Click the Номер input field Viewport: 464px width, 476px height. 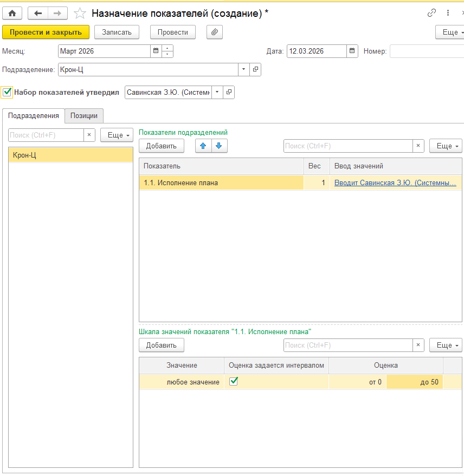point(426,51)
